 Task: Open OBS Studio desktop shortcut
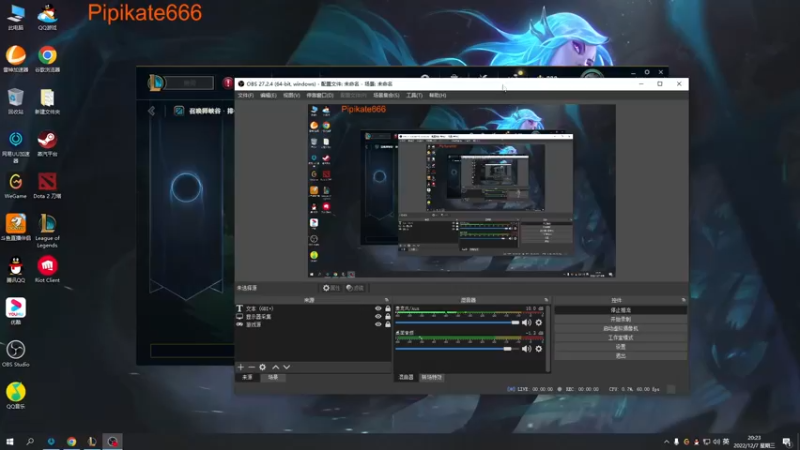tap(16, 354)
